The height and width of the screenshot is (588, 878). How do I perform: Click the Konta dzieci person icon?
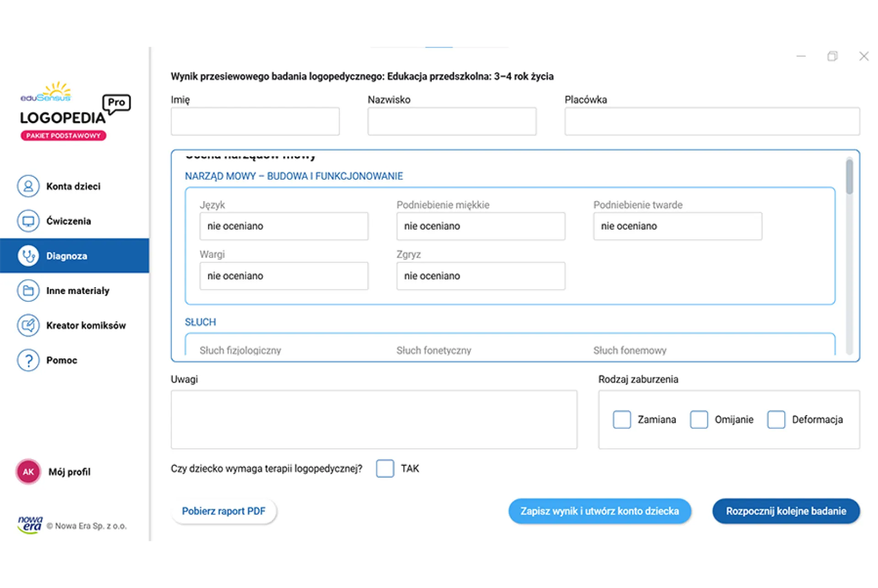(28, 187)
